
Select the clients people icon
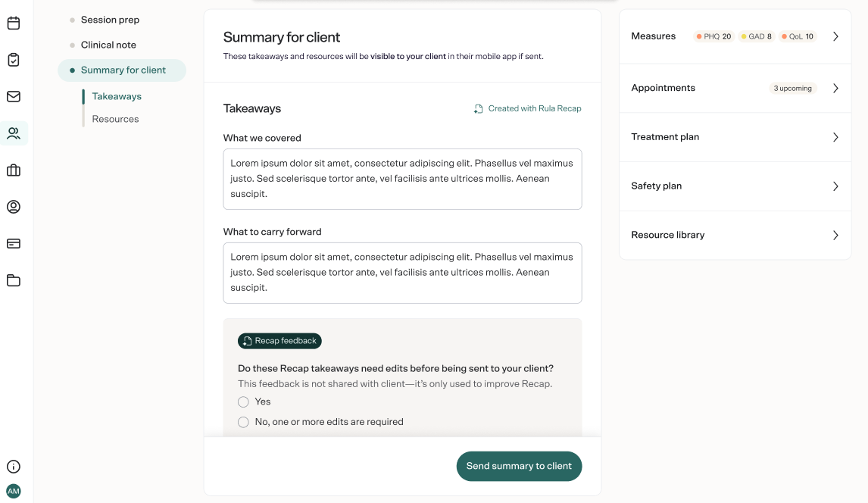(x=14, y=133)
